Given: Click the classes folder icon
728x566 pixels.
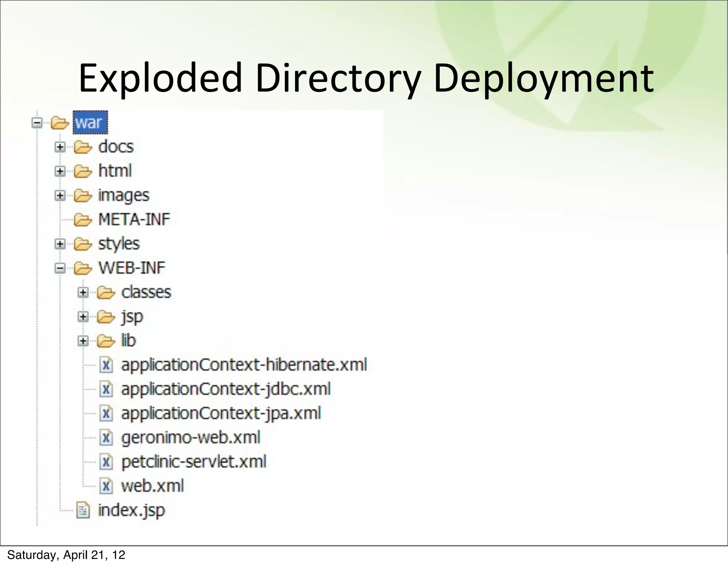Looking at the screenshot, I should pyautogui.click(x=106, y=292).
